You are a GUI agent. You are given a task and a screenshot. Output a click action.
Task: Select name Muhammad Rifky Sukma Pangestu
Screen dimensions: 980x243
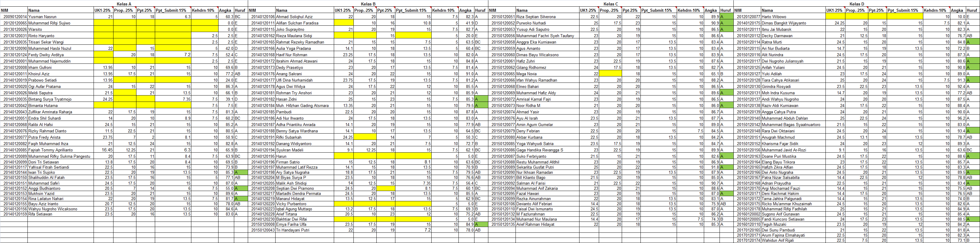click(60, 157)
